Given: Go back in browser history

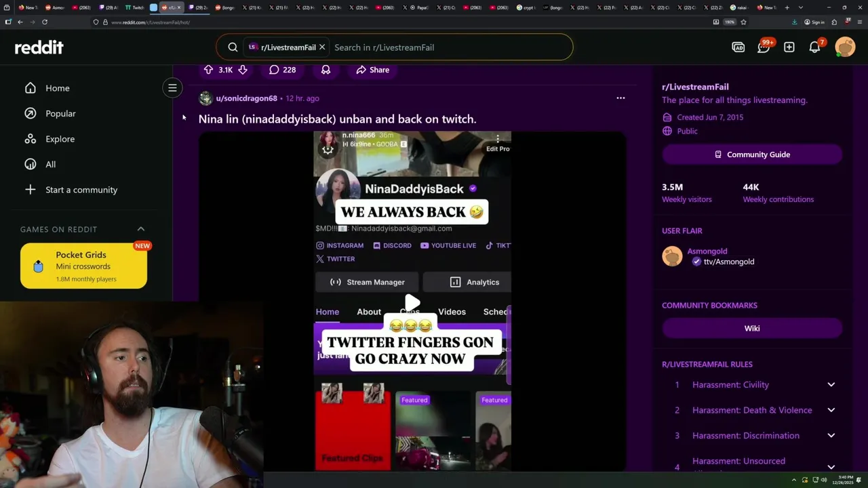Looking at the screenshot, I should pos(20,22).
